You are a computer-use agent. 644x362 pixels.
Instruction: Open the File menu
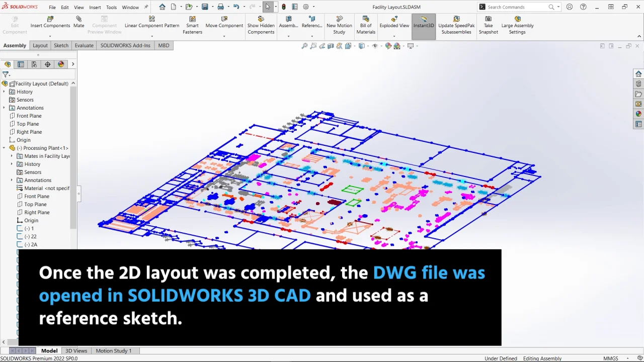pyautogui.click(x=52, y=7)
